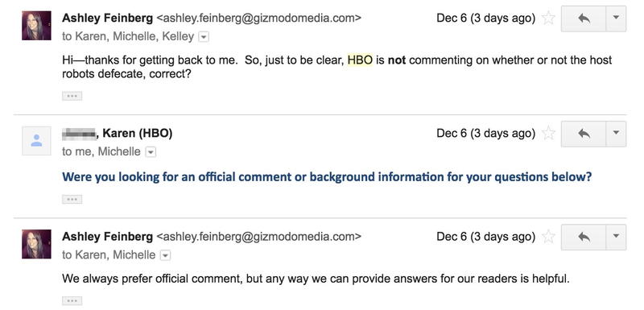644x310 pixels.
Task: Show trimmed content in first email
Action: click(72, 96)
